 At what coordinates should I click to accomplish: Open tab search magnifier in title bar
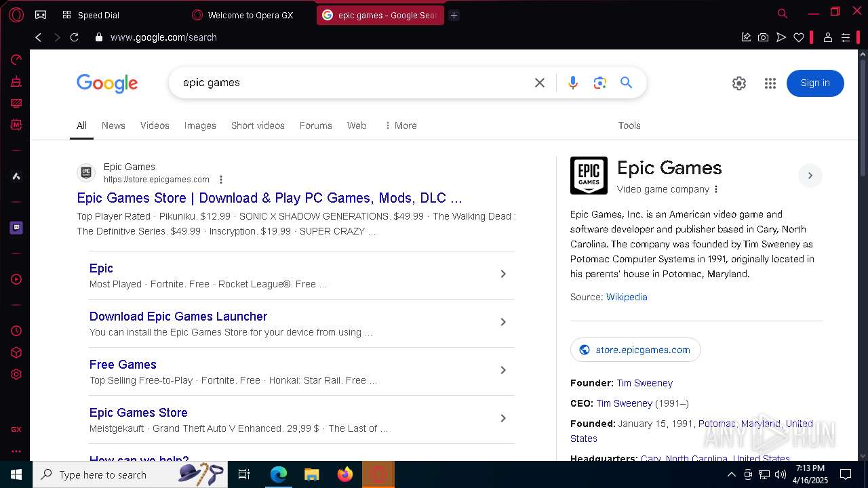[783, 13]
